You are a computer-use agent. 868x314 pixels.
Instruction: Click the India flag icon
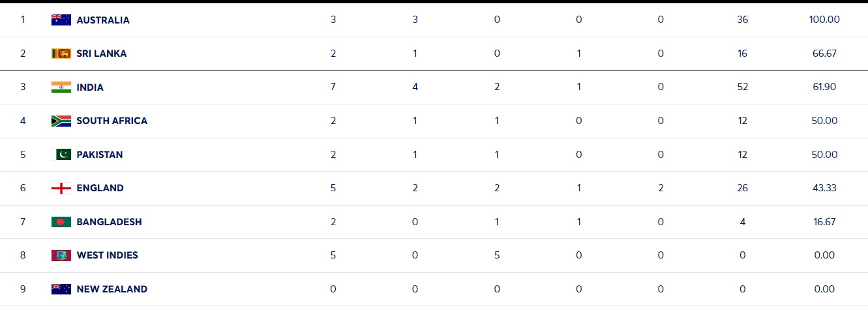[x=61, y=87]
